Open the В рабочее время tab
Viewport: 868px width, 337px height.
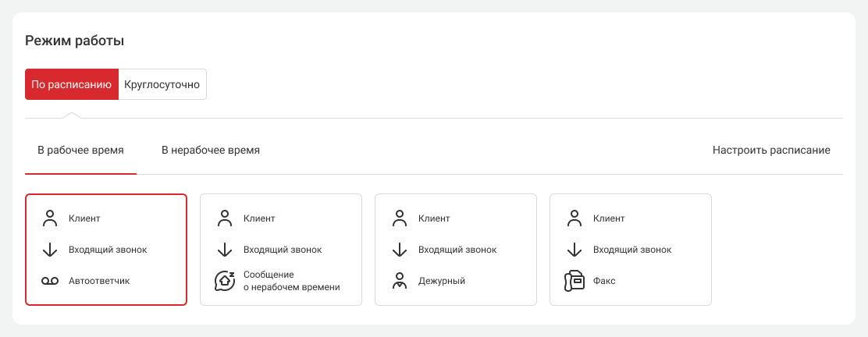[x=80, y=150]
